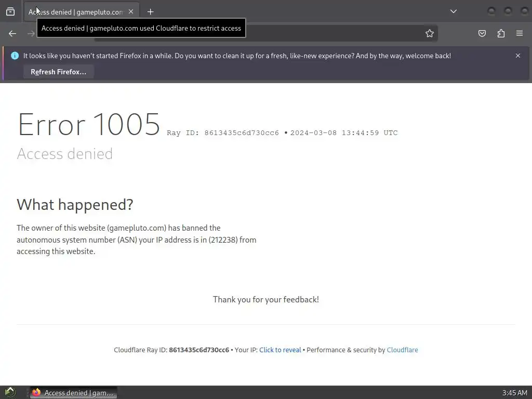Expand the list all tabs chevron
Image resolution: width=532 pixels, height=399 pixels.
453,11
